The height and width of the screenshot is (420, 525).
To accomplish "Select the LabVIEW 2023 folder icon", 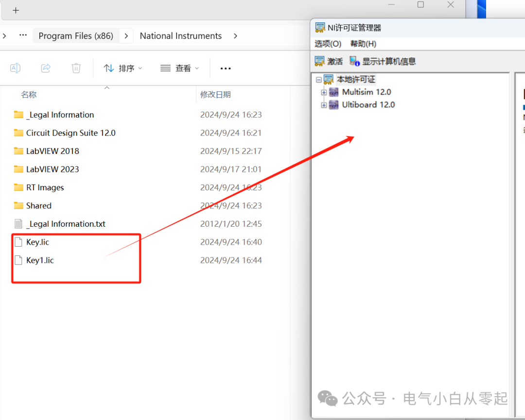I will (19, 169).
